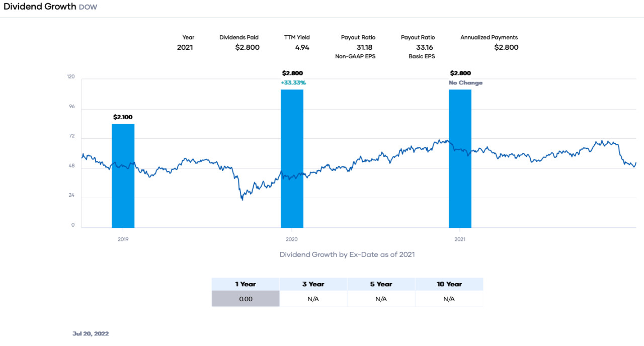Viewport: 644px width, 346px height.
Task: Click the Annualized Payments $2.800 value
Action: coord(506,47)
